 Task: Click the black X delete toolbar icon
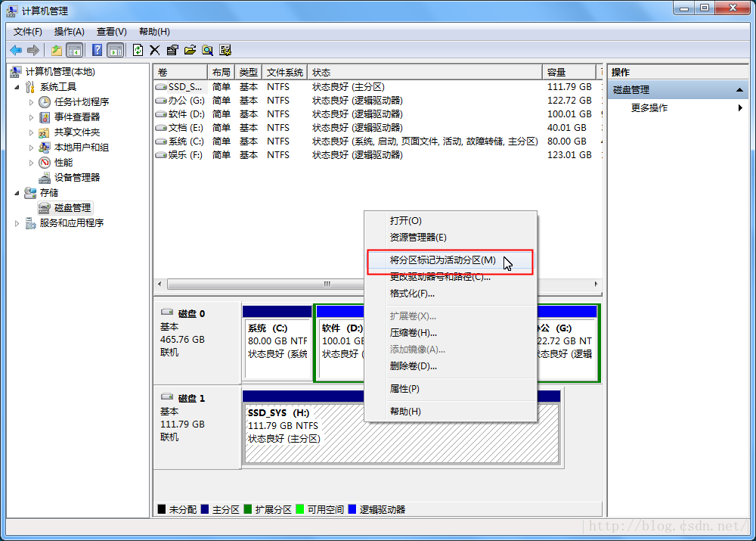pyautogui.click(x=155, y=50)
